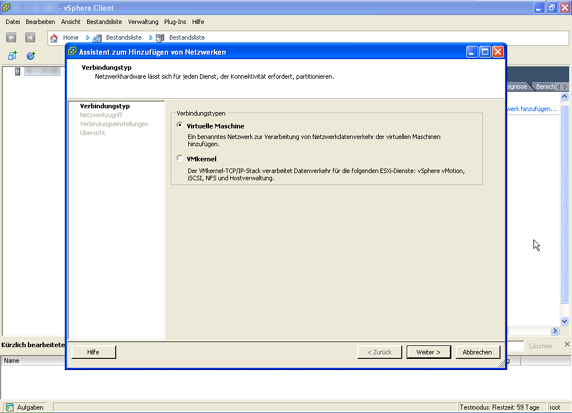Image resolution: width=572 pixels, height=413 pixels.
Task: Click the wizard title bar logo icon
Action: [72, 51]
